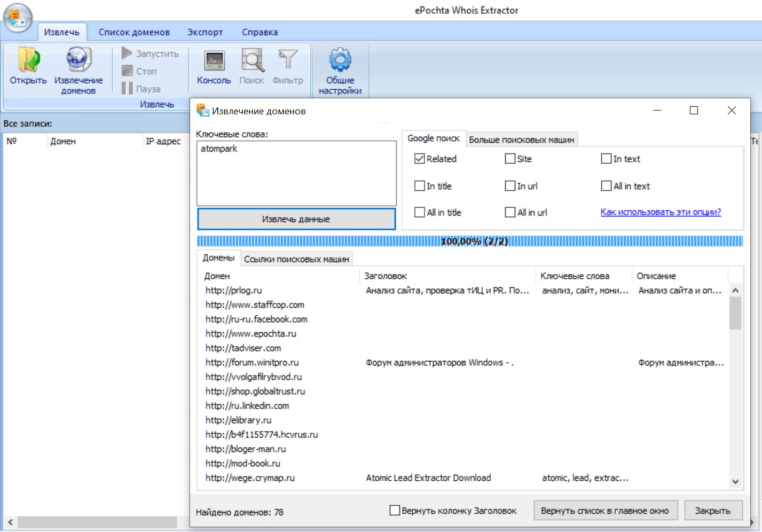This screenshot has height=532, width=762.
Task: Switch to Ссылки поисковых машин tab
Action: 296,259
